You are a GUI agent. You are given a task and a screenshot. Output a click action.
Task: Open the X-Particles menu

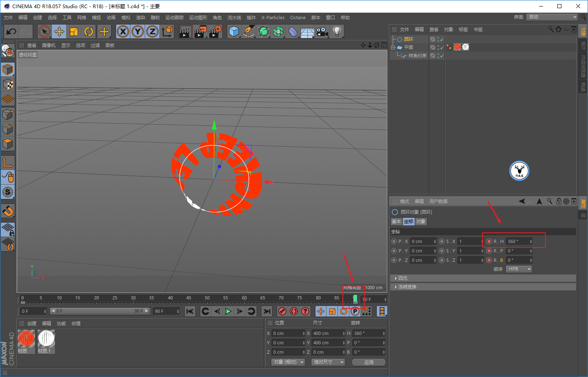[x=273, y=18]
